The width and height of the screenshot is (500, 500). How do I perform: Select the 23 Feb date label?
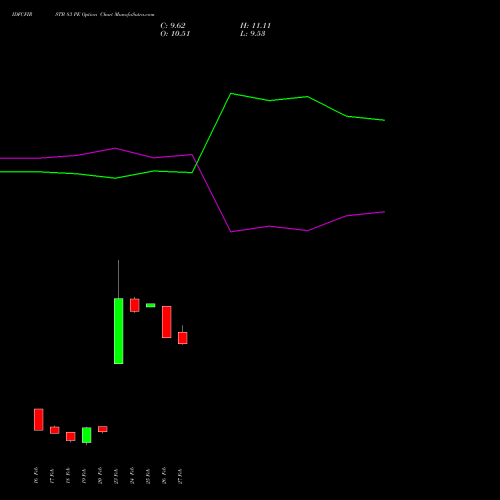pyautogui.click(x=116, y=475)
